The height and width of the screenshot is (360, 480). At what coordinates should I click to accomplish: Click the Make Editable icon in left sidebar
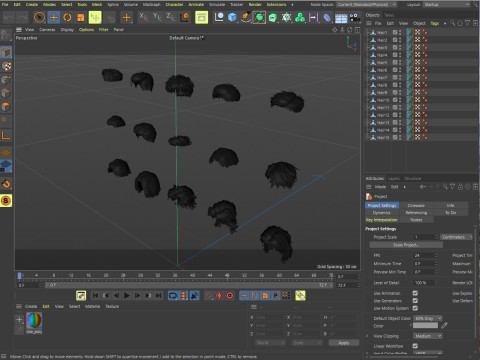6,35
